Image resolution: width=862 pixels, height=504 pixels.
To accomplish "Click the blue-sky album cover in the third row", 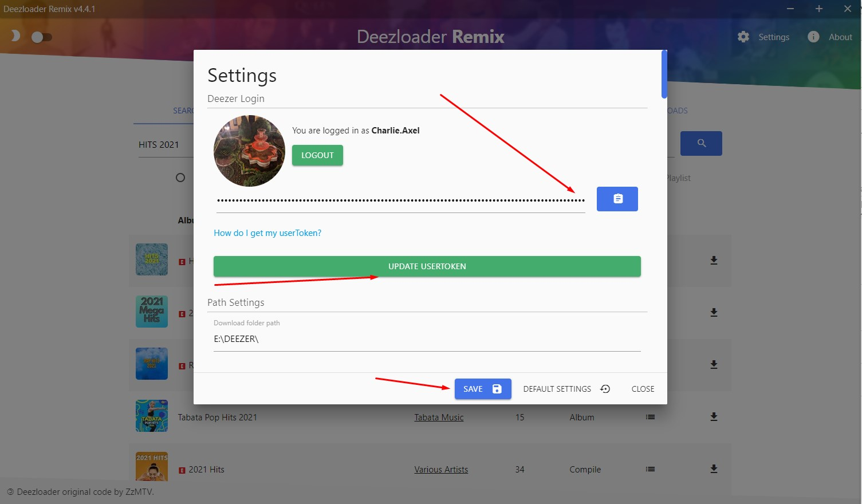I will coord(152,364).
